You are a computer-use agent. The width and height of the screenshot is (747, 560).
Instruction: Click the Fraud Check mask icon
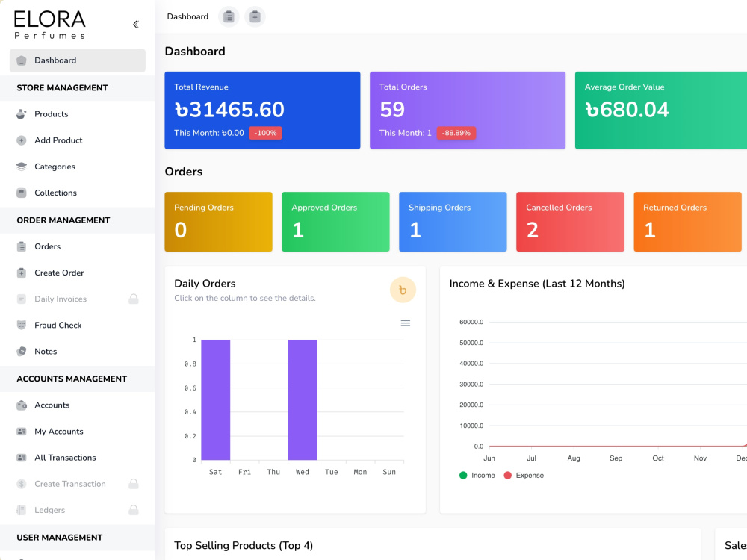pos(22,326)
